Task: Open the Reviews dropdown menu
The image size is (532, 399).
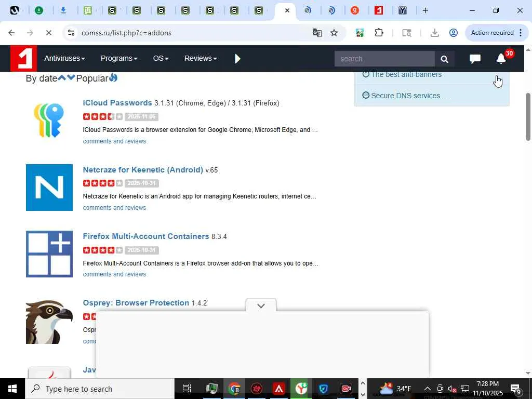Action: pyautogui.click(x=201, y=58)
